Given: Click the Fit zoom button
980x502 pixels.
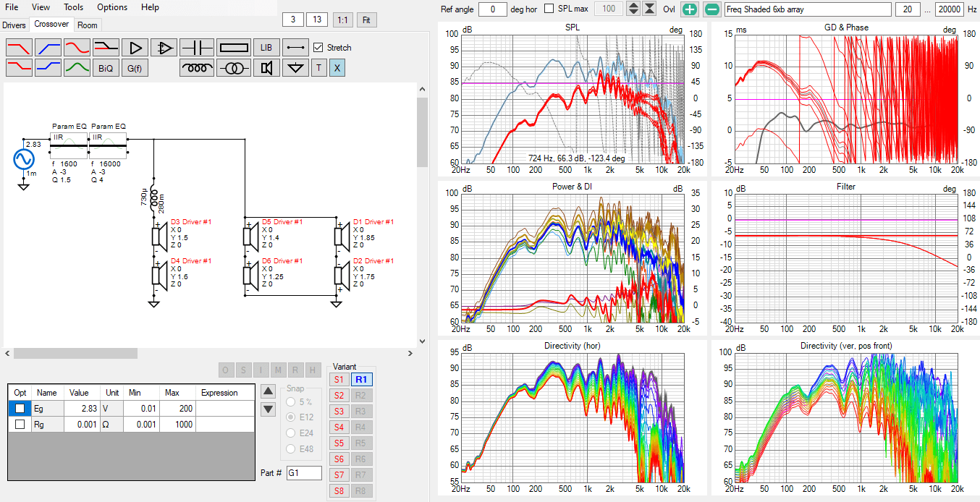Looking at the screenshot, I should (x=366, y=20).
